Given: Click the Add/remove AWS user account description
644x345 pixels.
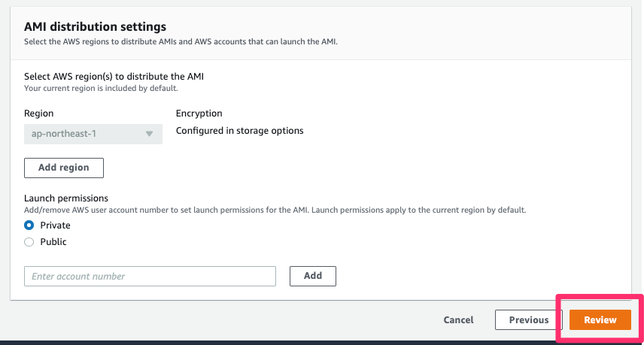Looking at the screenshot, I should (275, 210).
